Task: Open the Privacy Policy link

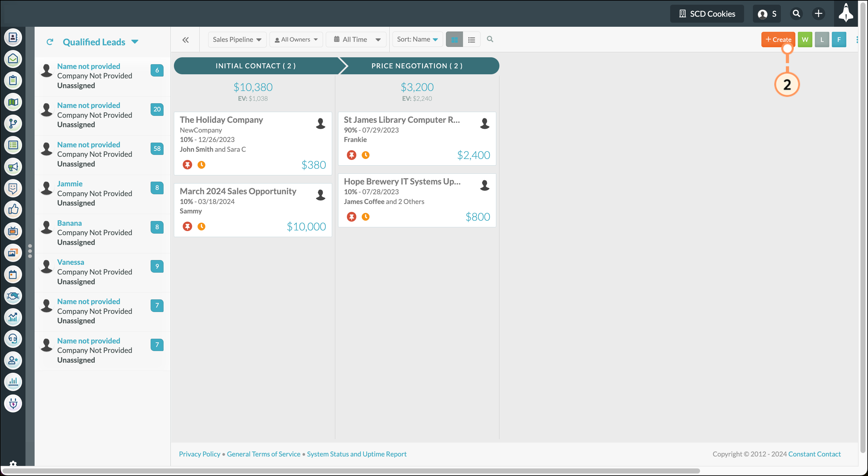Action: (199, 454)
